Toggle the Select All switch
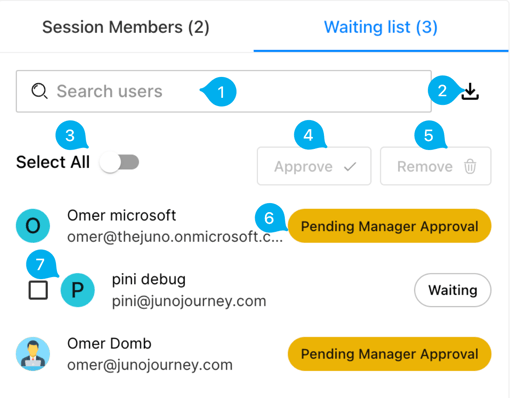Screen dimensions: 516x398 pyautogui.click(x=119, y=162)
